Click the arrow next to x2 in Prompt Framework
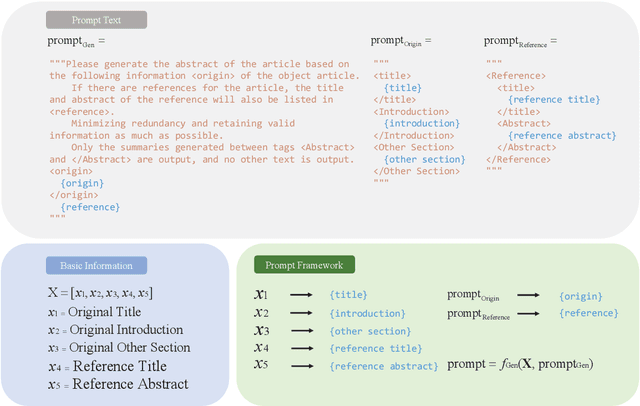This screenshot has height=406, width=640. (303, 313)
